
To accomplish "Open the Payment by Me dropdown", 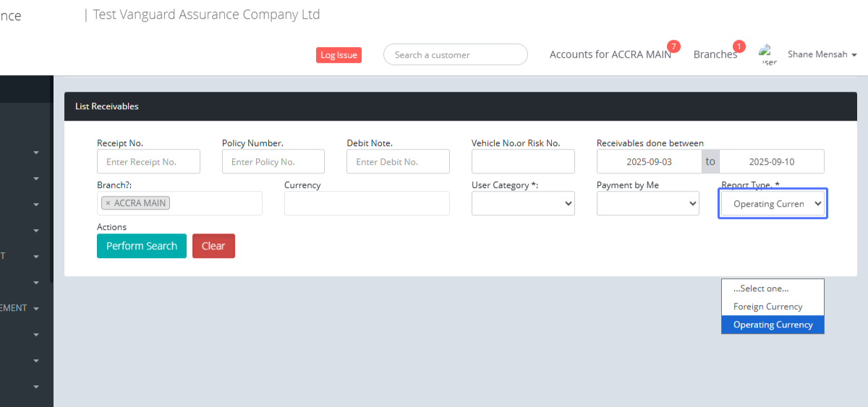I will point(647,204).
